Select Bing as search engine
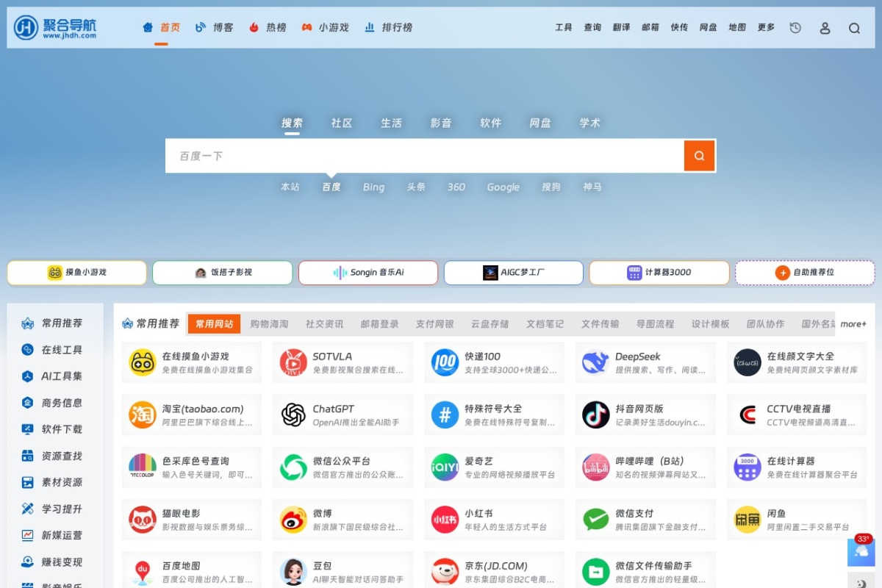The width and height of the screenshot is (882, 588). tap(373, 187)
